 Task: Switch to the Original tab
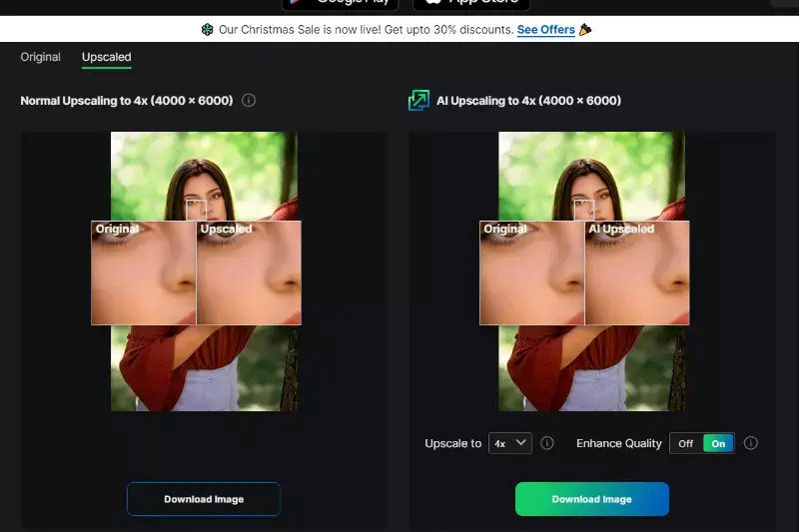click(40, 57)
